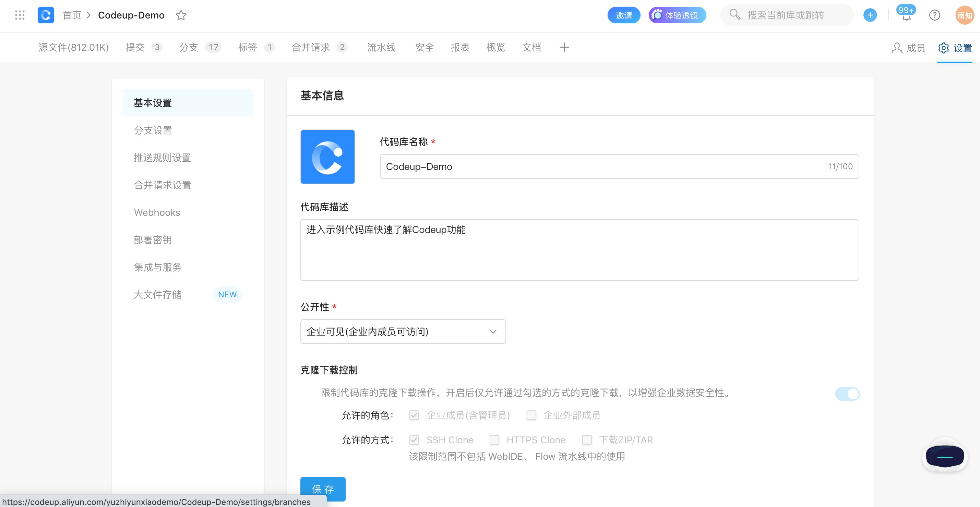Image resolution: width=980 pixels, height=507 pixels.
Task: Open the 文档 docs tab
Action: pyautogui.click(x=531, y=47)
